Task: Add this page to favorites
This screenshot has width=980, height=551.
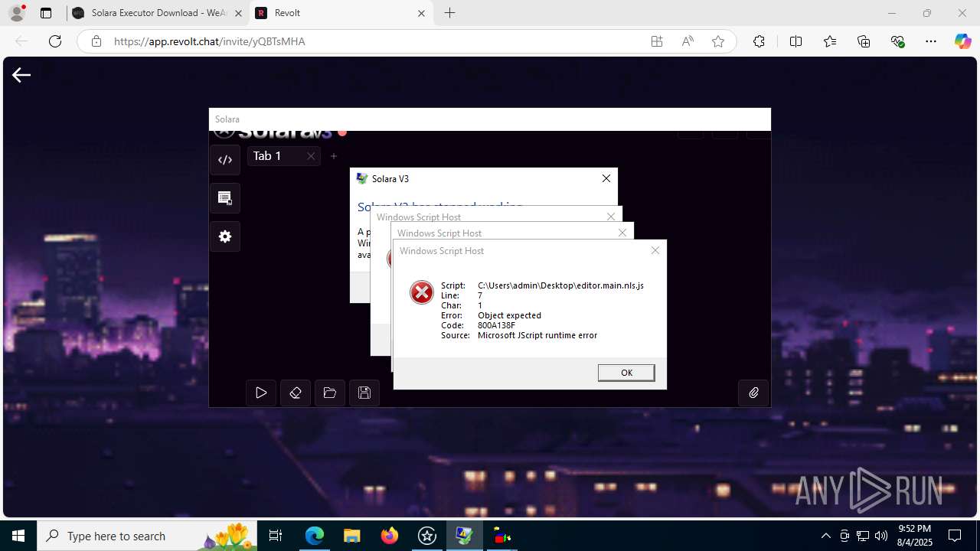Action: 718,41
